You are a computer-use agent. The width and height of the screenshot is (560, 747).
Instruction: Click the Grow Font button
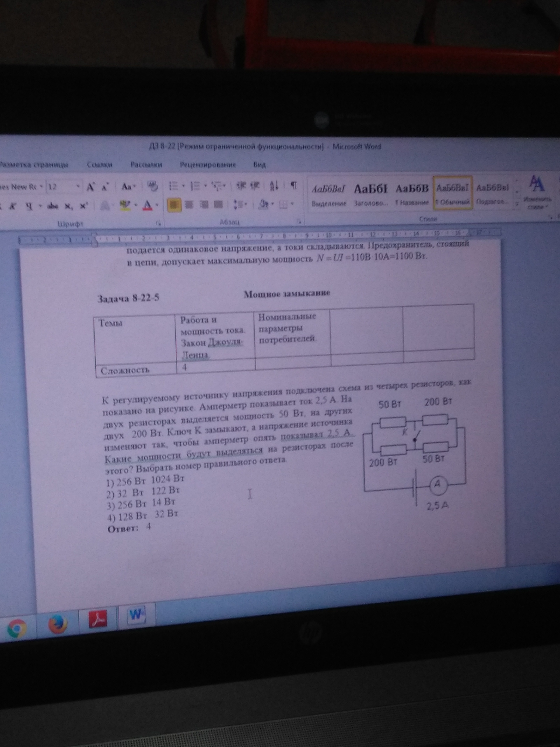coord(90,187)
